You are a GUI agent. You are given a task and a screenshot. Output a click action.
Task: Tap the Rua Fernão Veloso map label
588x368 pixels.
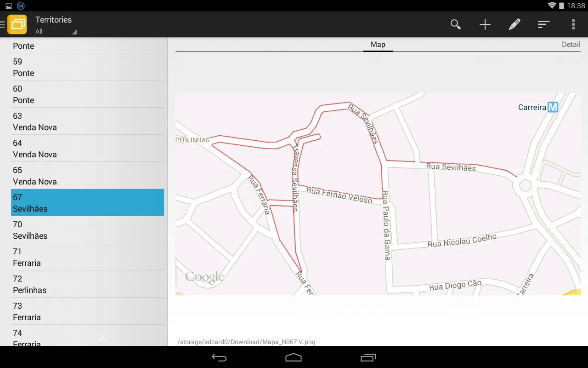[339, 195]
